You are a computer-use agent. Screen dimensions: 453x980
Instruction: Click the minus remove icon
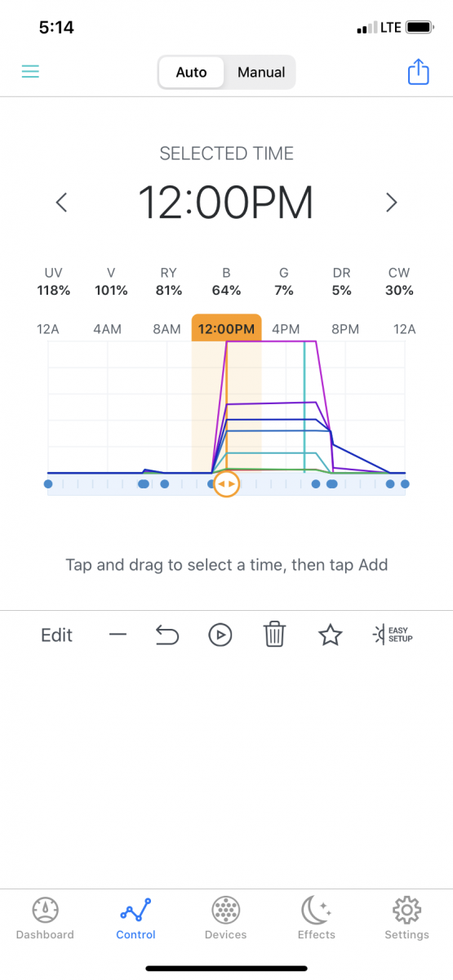tap(118, 635)
